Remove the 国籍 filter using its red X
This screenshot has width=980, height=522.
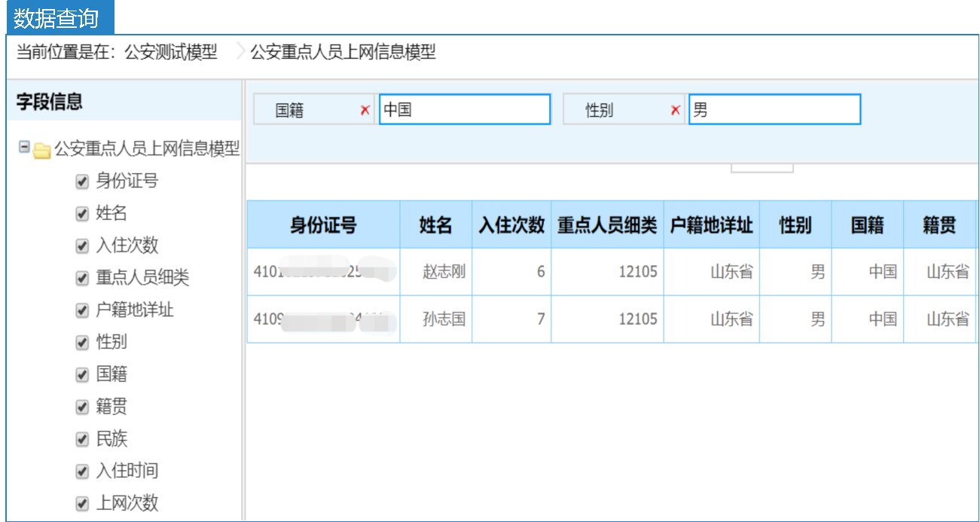point(365,110)
